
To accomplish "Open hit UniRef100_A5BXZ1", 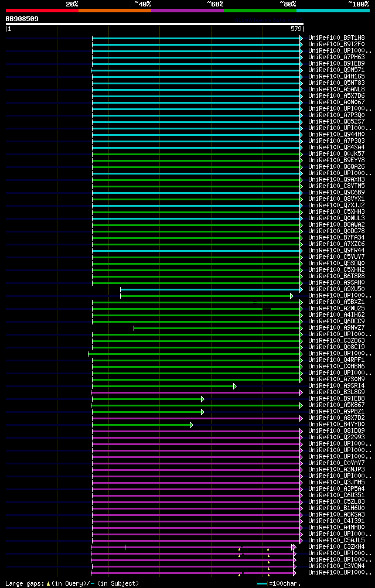I will (x=336, y=302).
